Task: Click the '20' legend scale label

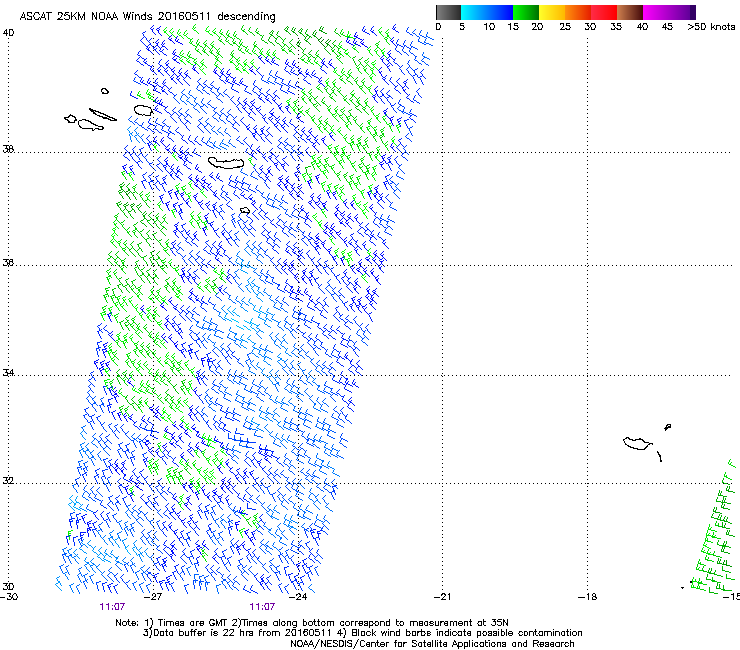Action: (x=537, y=27)
